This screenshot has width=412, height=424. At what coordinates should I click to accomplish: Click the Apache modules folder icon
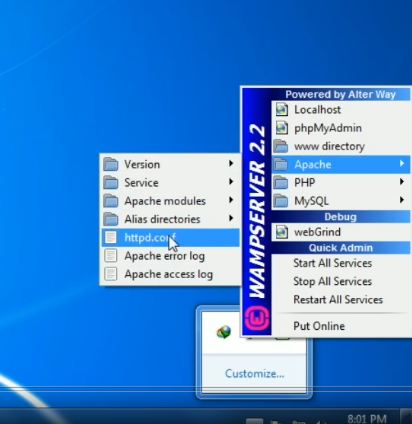111,201
